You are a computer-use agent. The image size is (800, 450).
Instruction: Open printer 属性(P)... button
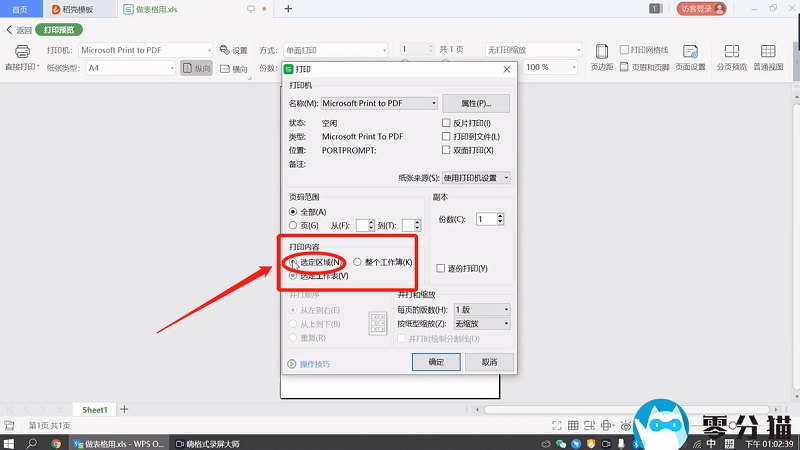point(476,103)
